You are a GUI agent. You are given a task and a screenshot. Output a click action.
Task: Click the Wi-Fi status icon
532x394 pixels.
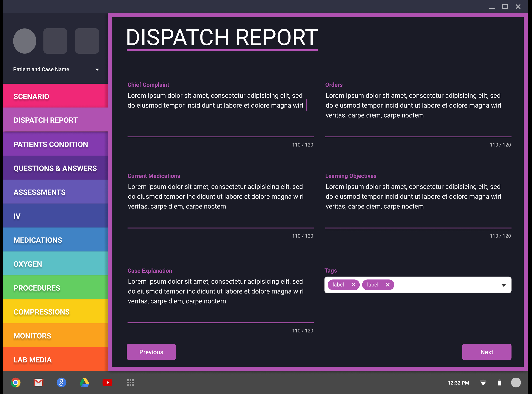(x=483, y=382)
